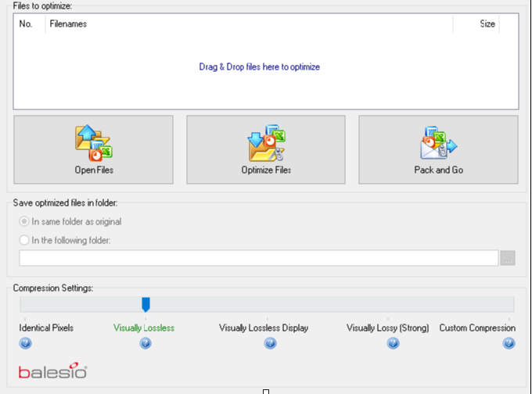The height and width of the screenshot is (394, 532).
Task: Click Optimize Files button
Action: pyautogui.click(x=266, y=150)
